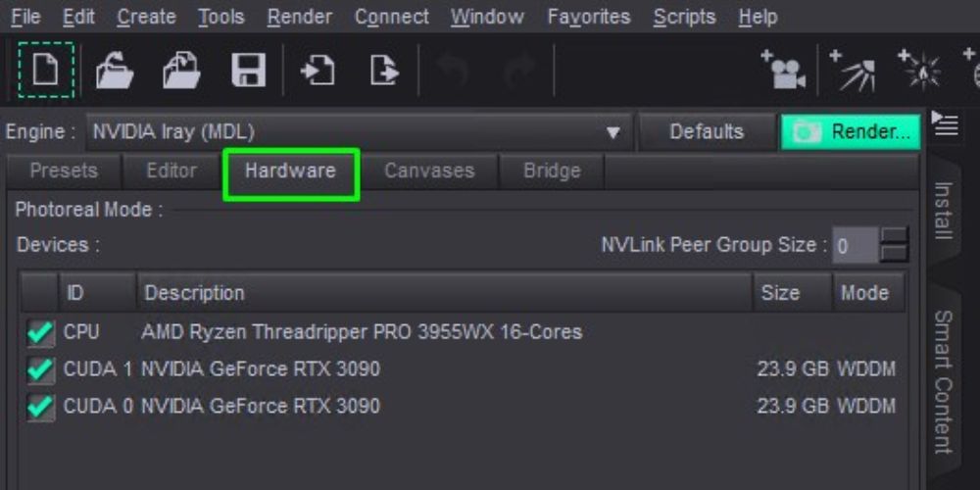Screen dimensions: 980x490
Task: Toggle the CUDA 0 RTX 3090 checkbox
Action: pyautogui.click(x=40, y=408)
